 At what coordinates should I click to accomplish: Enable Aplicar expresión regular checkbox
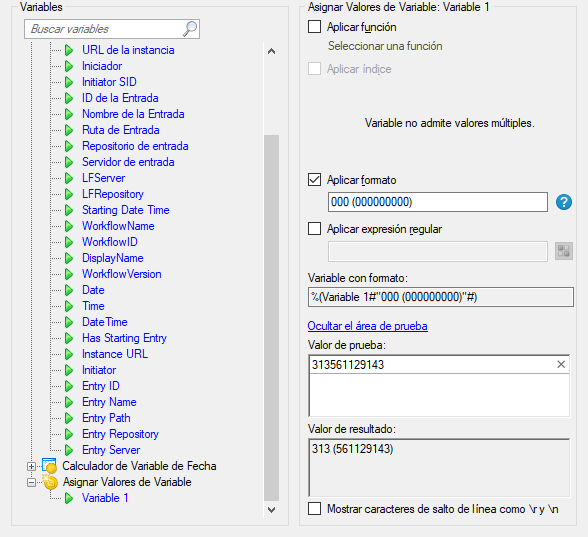tap(314, 228)
